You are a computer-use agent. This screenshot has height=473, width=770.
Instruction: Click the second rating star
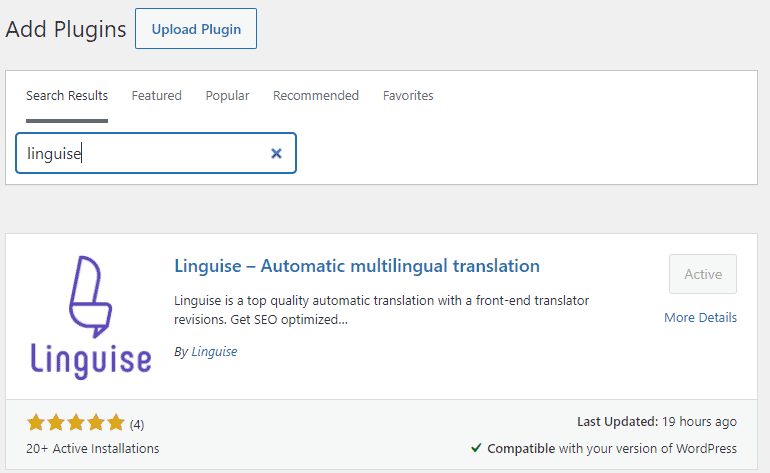click(56, 423)
